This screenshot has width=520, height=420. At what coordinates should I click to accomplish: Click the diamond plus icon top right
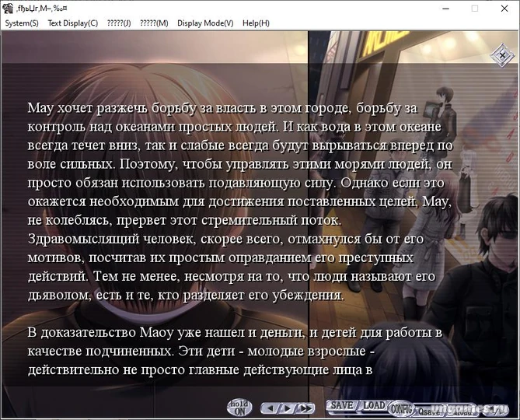click(502, 55)
